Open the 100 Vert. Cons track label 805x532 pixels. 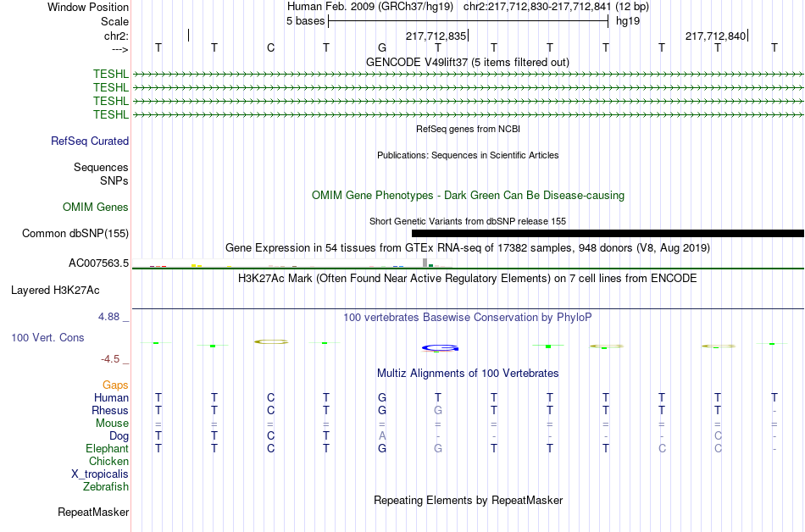pyautogui.click(x=47, y=337)
